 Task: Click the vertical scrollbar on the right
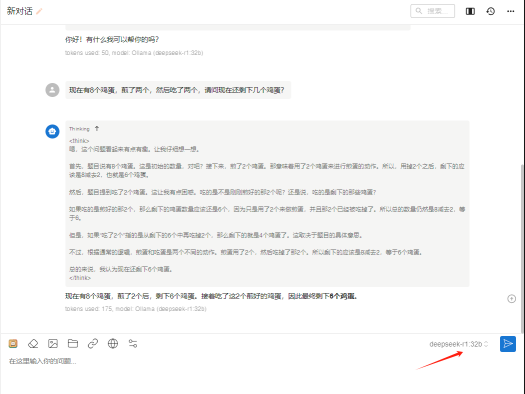[523, 248]
